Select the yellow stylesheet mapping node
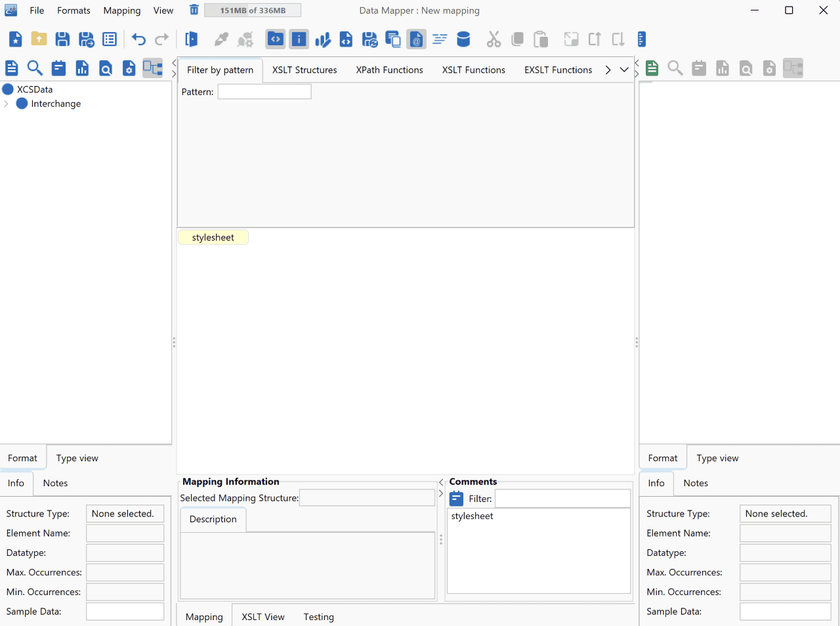Viewport: 840px width, 626px height. pos(213,238)
